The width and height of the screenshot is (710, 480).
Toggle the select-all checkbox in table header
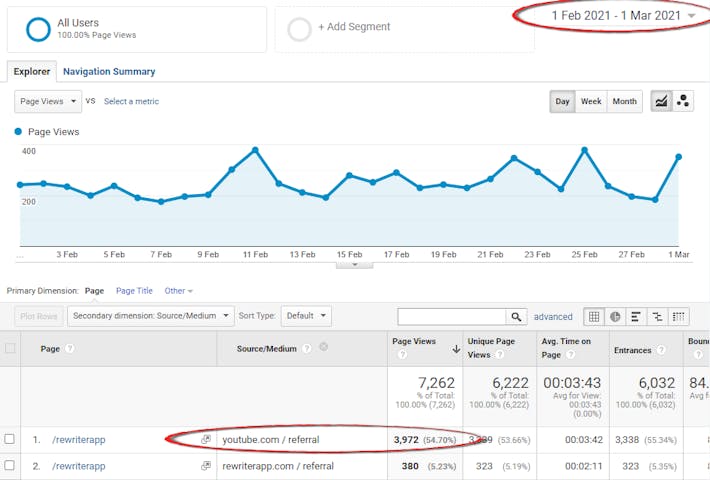10,349
